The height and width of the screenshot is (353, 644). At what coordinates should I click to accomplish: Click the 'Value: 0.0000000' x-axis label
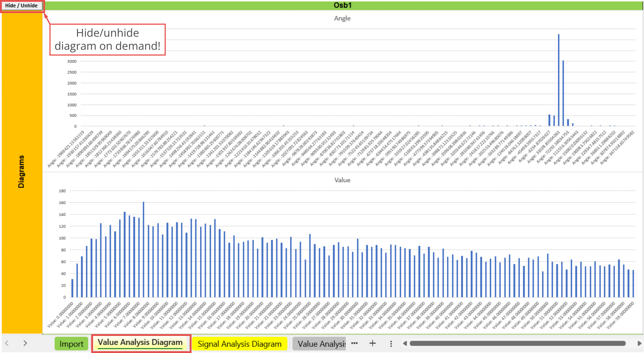(x=60, y=315)
